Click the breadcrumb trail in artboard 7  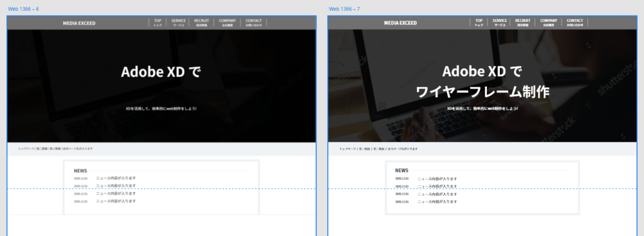coord(378,149)
